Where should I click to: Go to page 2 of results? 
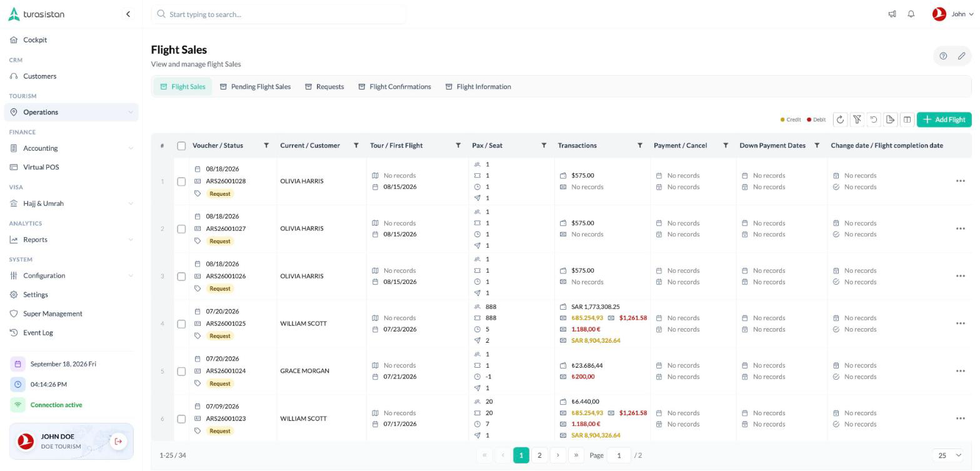[539, 455]
